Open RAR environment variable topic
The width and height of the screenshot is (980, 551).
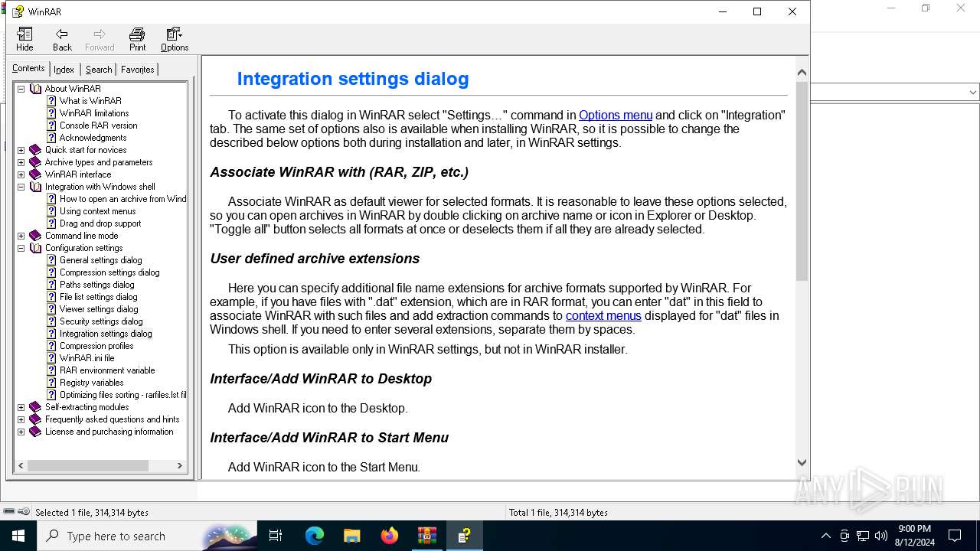point(107,370)
